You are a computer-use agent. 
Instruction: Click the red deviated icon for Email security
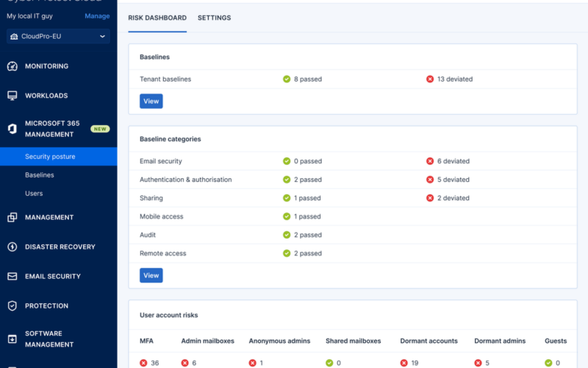[x=430, y=161]
